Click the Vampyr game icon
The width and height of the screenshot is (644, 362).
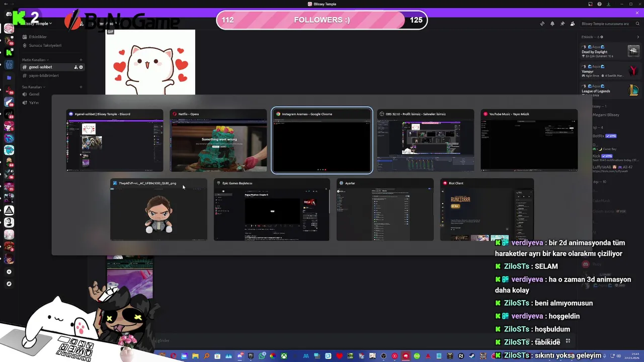(633, 70)
